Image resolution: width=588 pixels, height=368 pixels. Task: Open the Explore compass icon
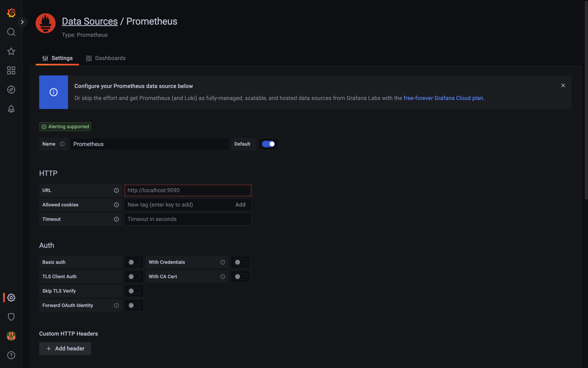tap(11, 90)
